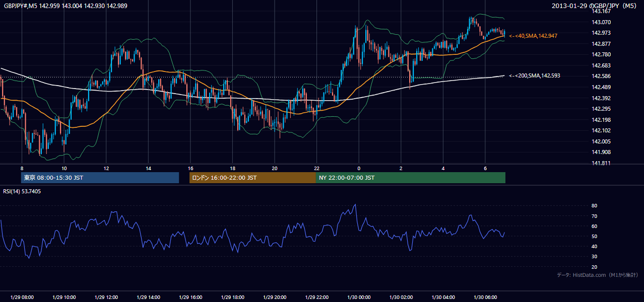Click hour label 14 under the price chart
Screen dimensions: 644x302
(148, 168)
